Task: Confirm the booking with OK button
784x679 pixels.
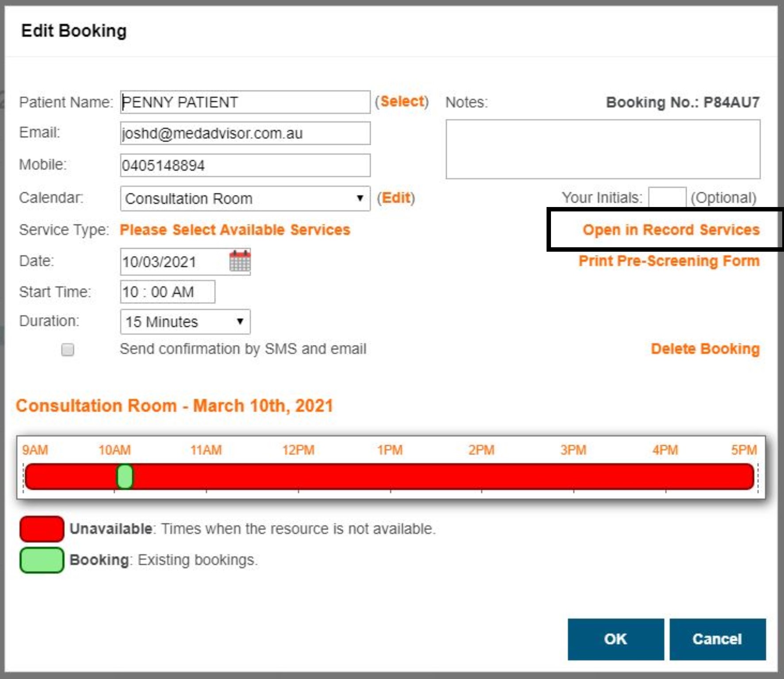Action: [x=616, y=639]
